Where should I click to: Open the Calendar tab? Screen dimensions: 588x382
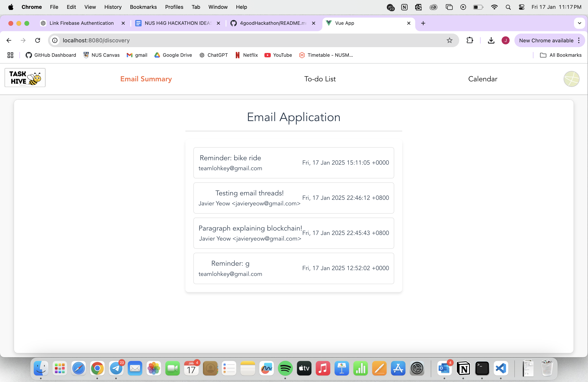click(483, 79)
